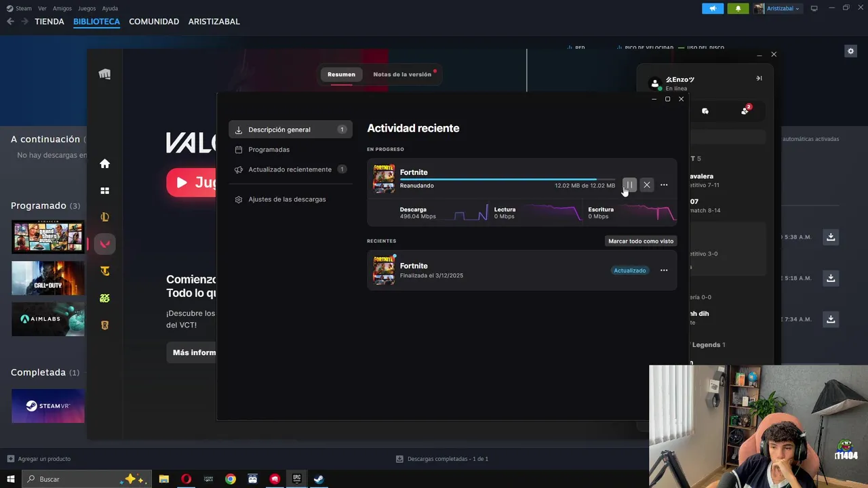This screenshot has height=488, width=868.
Task: Open Steam notifications bell
Action: (738, 8)
